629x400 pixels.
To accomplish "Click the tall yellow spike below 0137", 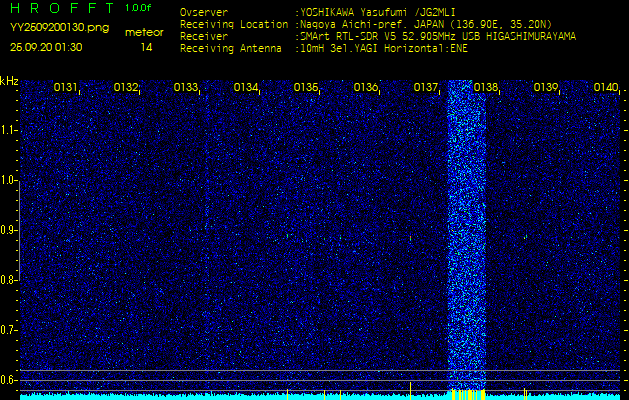I will tap(410, 391).
